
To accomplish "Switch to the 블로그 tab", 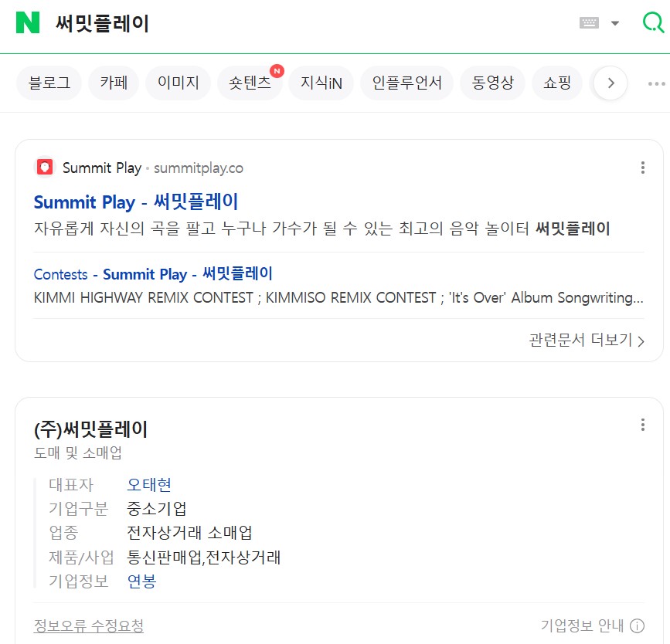I will (49, 83).
